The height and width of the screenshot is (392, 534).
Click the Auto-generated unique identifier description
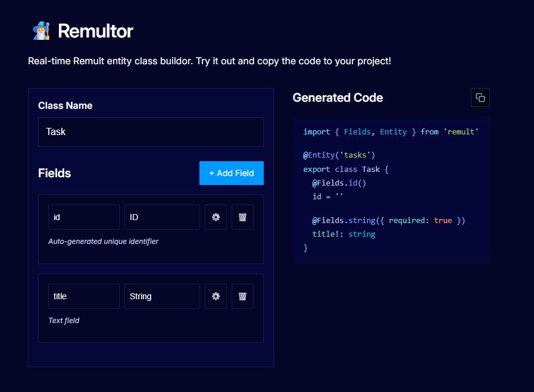click(102, 241)
